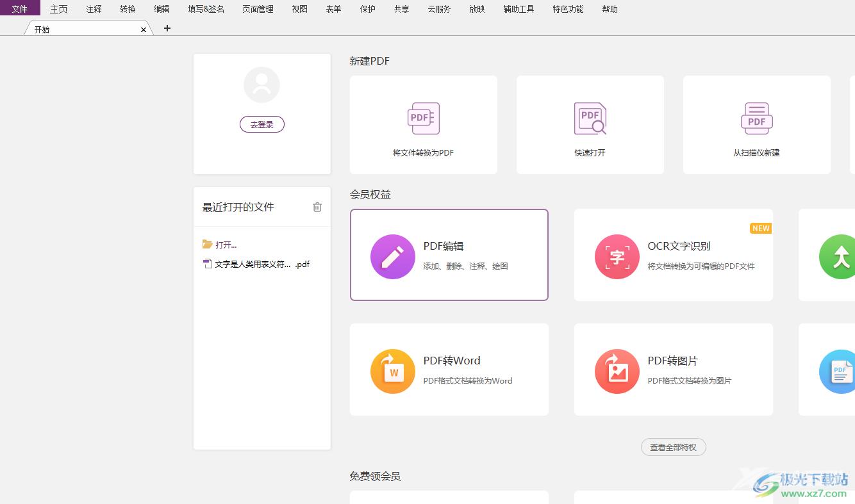Open the 页面管理 tab

[x=258, y=9]
